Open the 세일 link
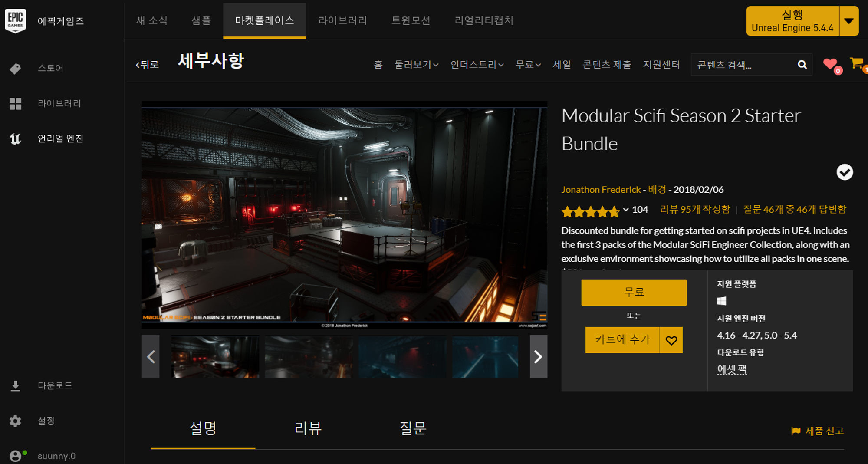Screen dimensions: 868x464 click(562, 65)
